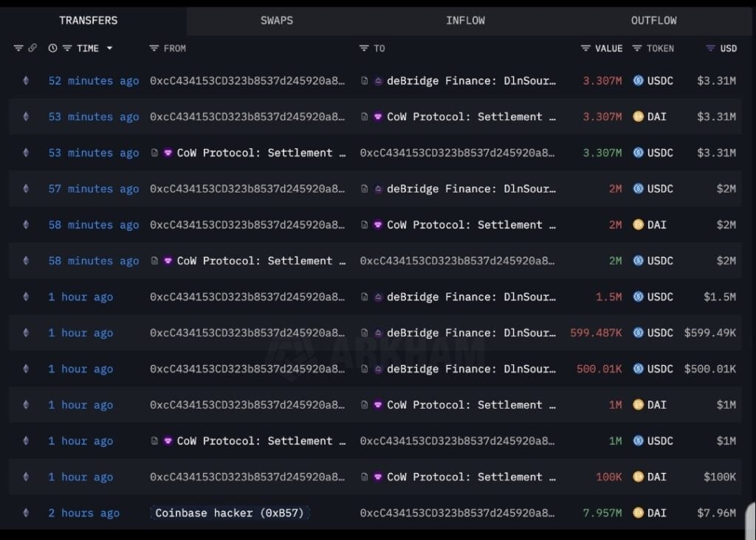Screen dimensions: 756x540
Task: Click the value '1.5M'
Action: click(609, 297)
